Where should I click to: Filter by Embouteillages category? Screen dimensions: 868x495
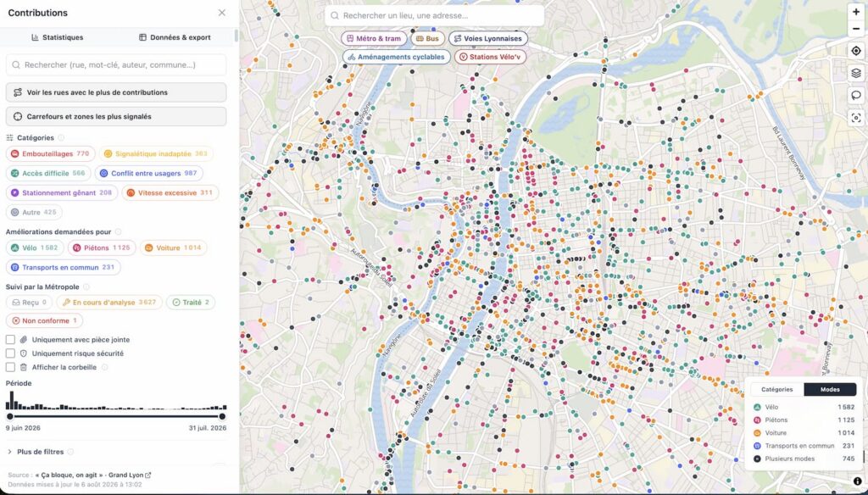[50, 154]
